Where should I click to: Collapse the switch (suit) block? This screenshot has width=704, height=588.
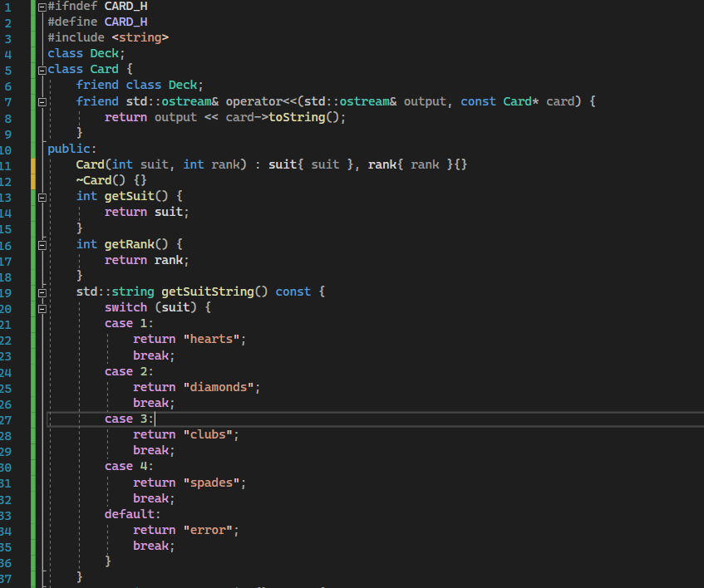click(x=42, y=309)
